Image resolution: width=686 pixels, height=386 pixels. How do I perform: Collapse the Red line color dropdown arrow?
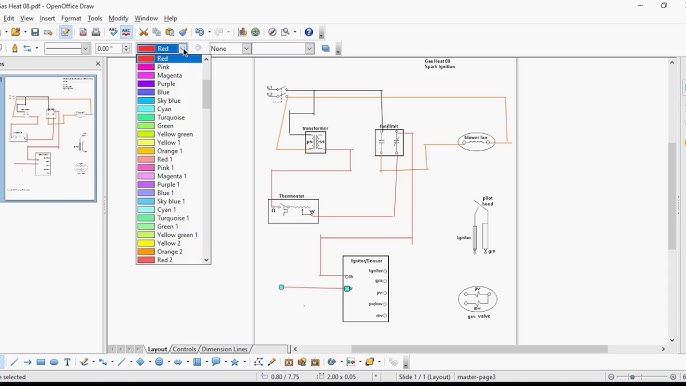pyautogui.click(x=184, y=48)
